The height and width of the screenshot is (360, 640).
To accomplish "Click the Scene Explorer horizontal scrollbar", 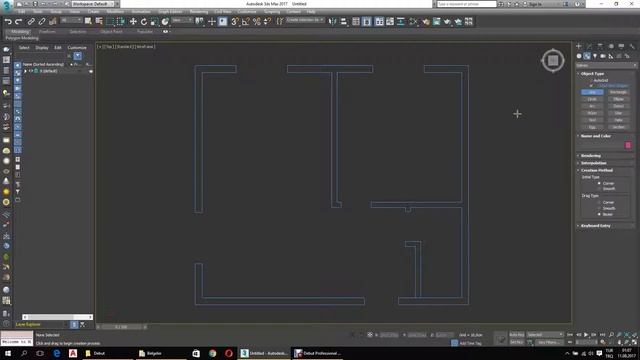I will coord(58,317).
